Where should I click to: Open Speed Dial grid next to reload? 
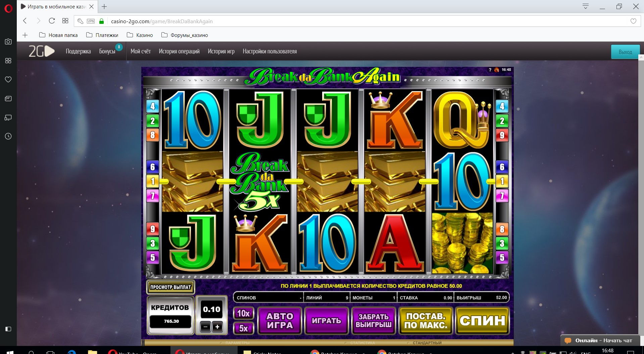click(65, 21)
